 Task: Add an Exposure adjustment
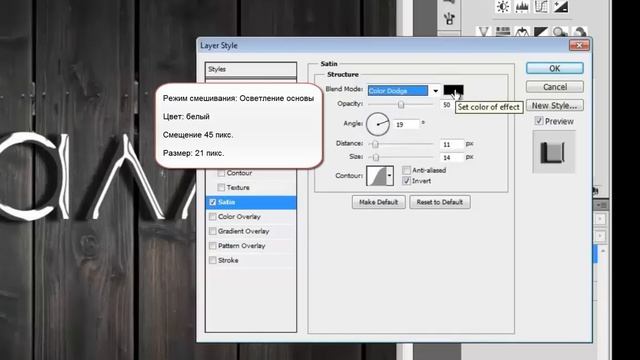560,7
